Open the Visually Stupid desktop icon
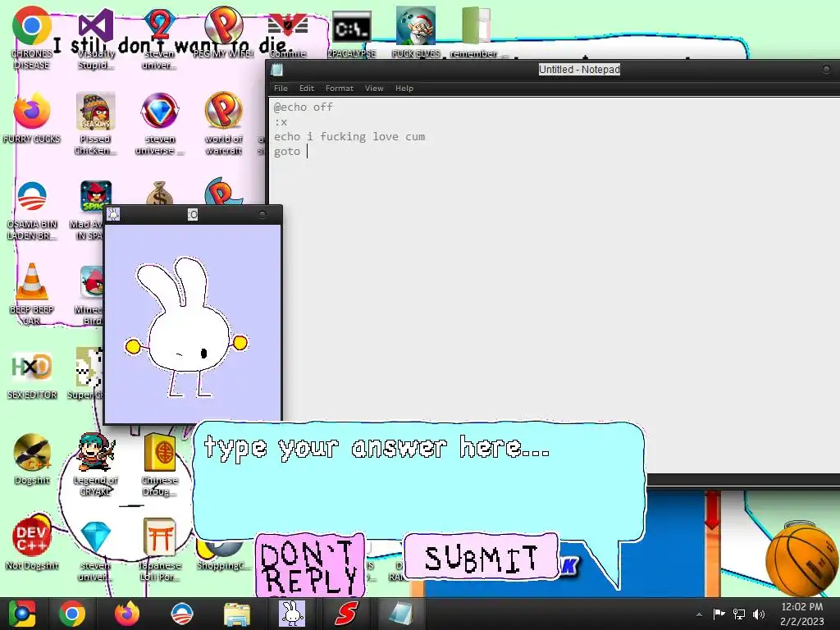 click(95, 39)
